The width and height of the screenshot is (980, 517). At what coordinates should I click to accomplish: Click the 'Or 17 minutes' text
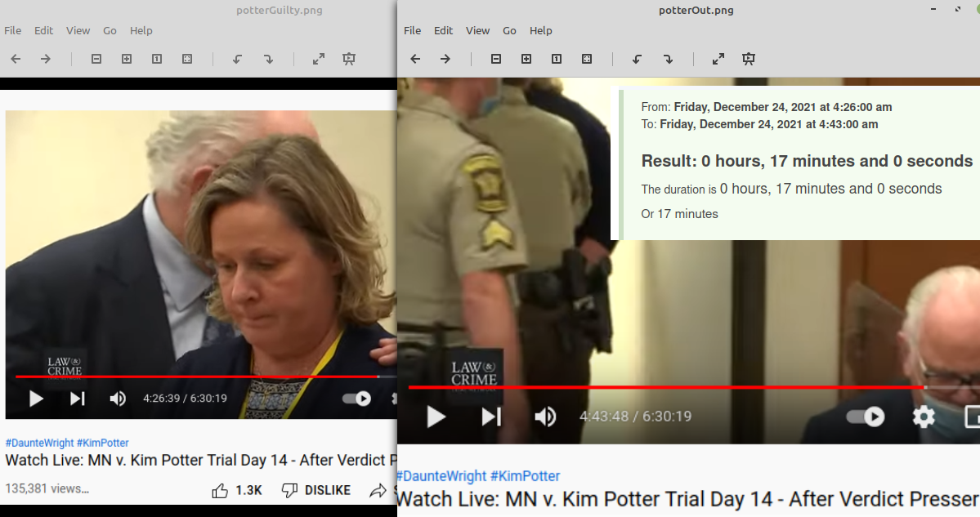coord(680,214)
